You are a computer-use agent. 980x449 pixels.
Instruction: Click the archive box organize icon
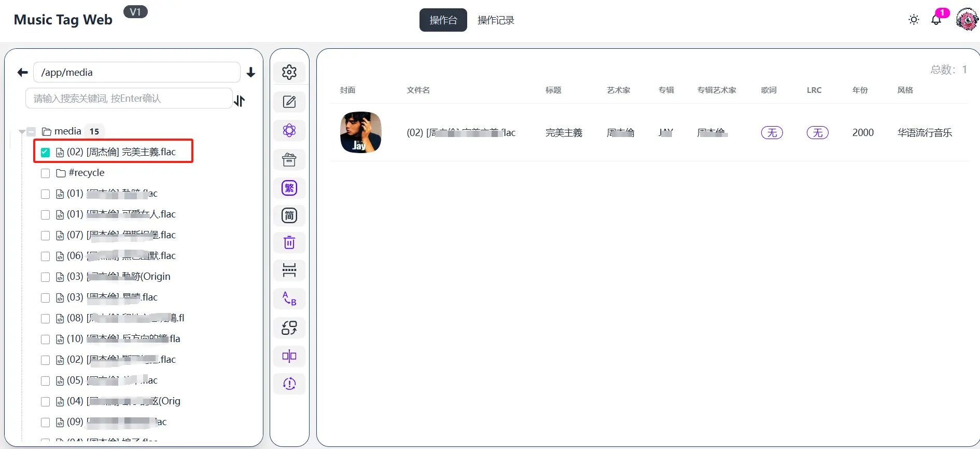pos(289,160)
